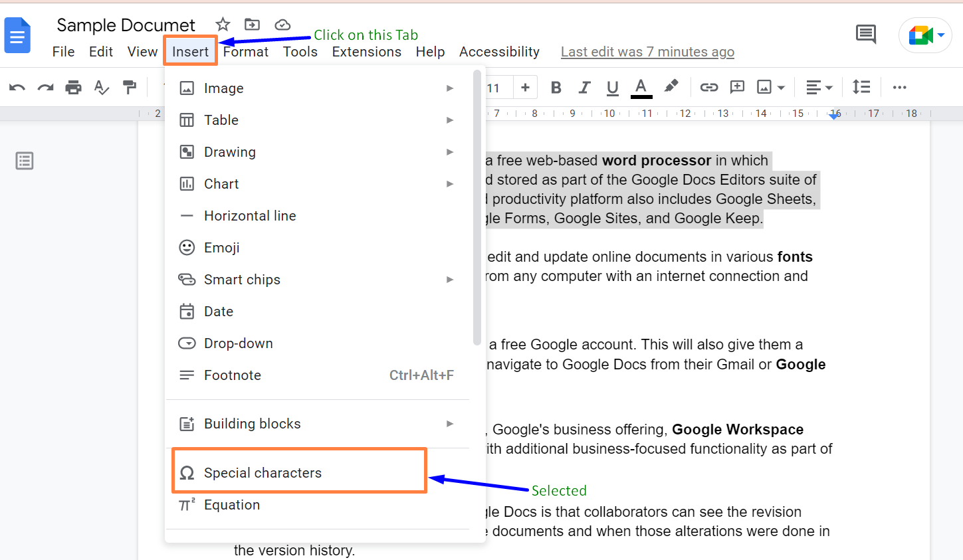Open the View menu
963x560 pixels.
(142, 52)
